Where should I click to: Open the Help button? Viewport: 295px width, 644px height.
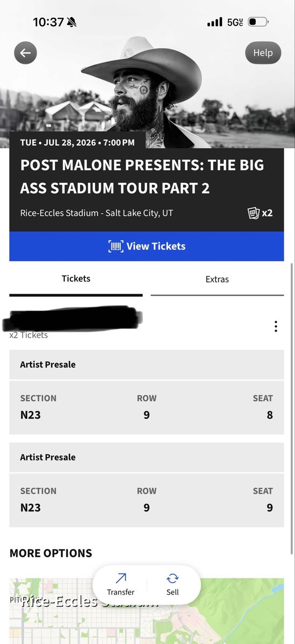pyautogui.click(x=263, y=53)
